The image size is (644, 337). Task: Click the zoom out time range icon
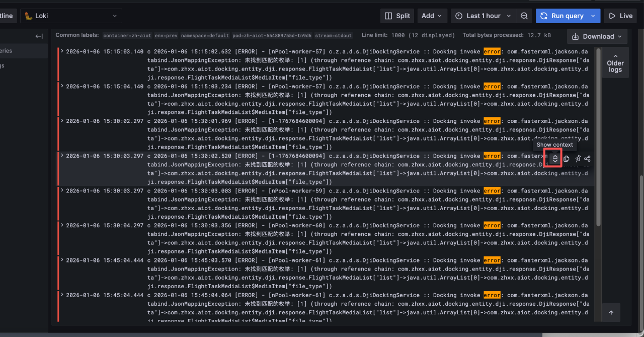(524, 16)
